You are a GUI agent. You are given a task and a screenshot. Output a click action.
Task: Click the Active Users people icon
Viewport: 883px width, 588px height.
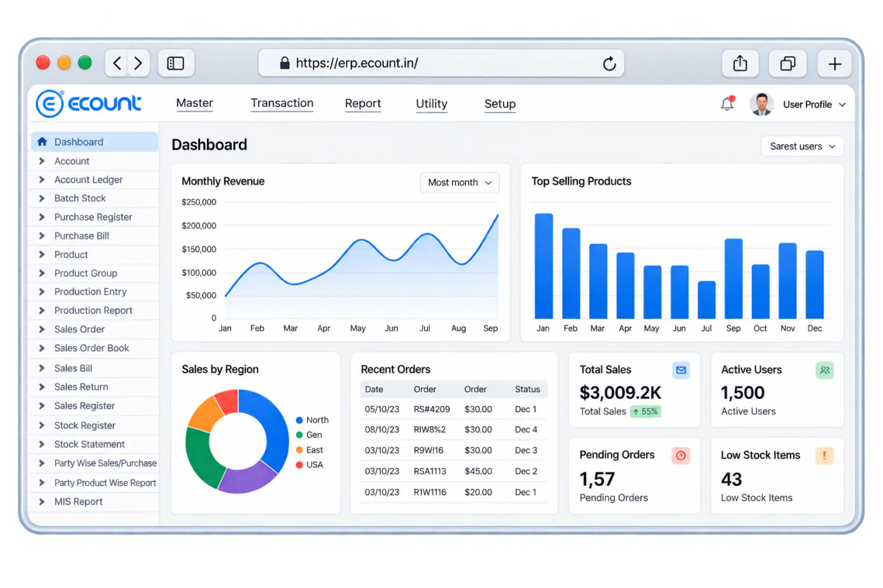(824, 370)
